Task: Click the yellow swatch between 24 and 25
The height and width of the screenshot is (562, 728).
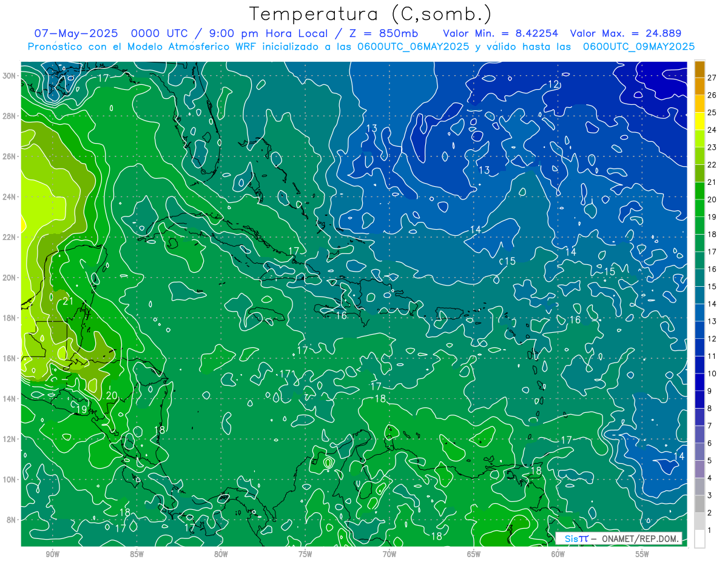Action: (x=699, y=121)
